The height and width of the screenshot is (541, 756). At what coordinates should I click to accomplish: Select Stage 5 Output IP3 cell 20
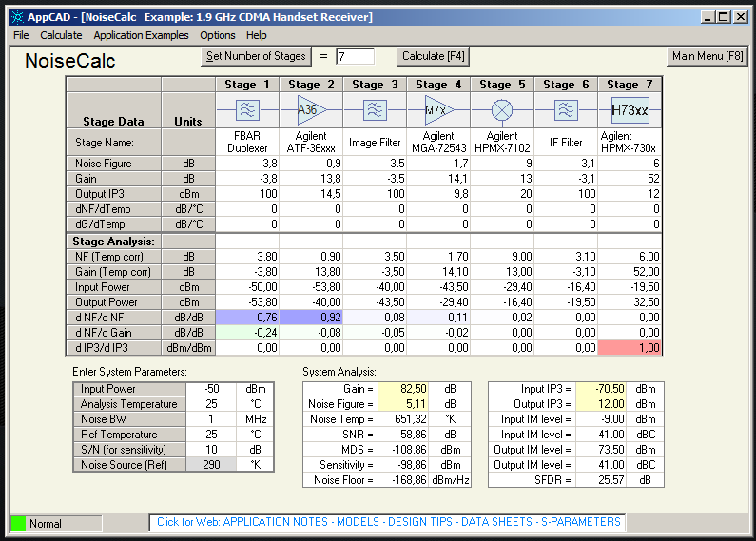pos(502,194)
